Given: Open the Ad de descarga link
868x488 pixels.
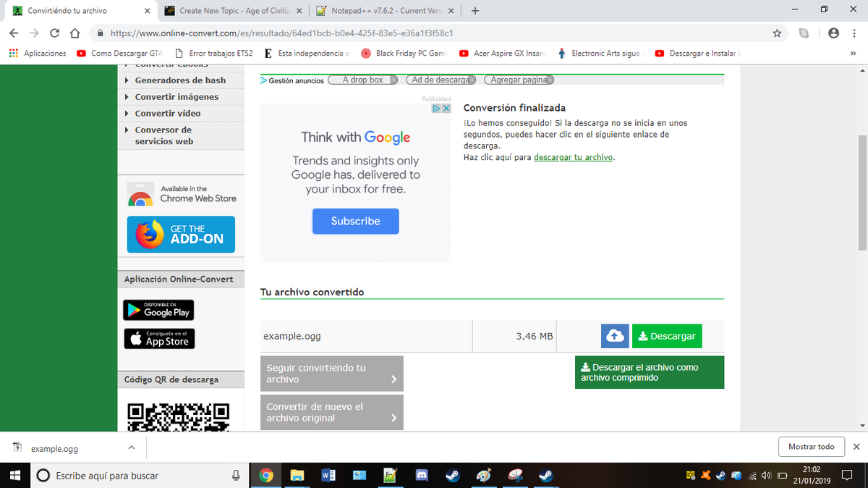Looking at the screenshot, I should click(x=441, y=80).
